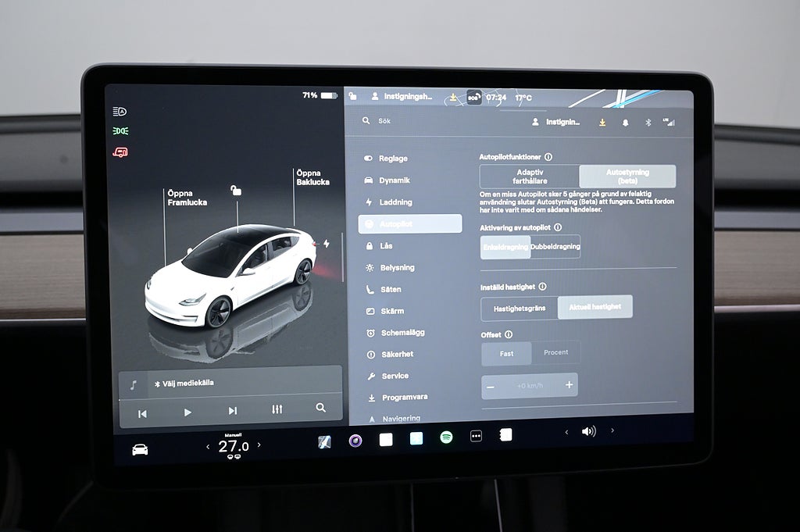Open the media equalizer settings icon
Screen dimensions: 800x532
tap(277, 409)
